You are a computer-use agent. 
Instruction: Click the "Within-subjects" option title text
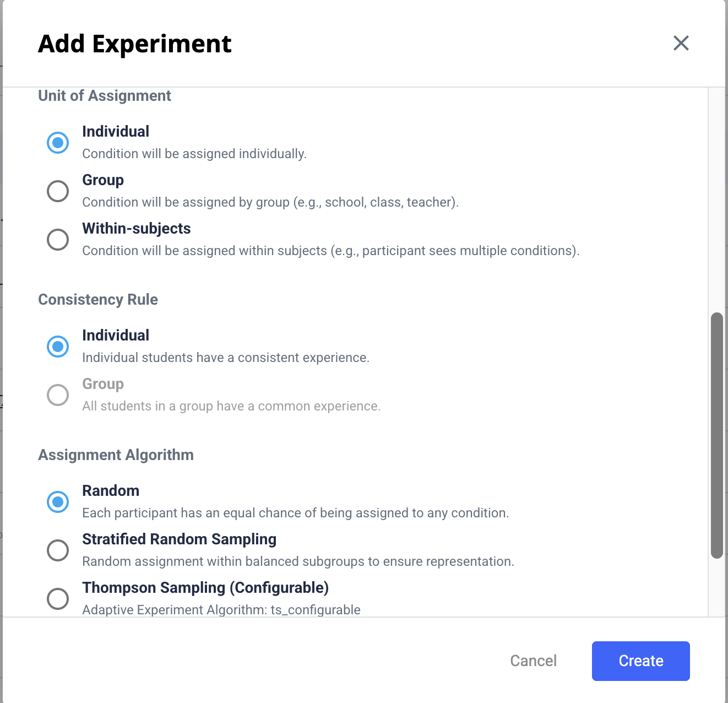pos(137,229)
